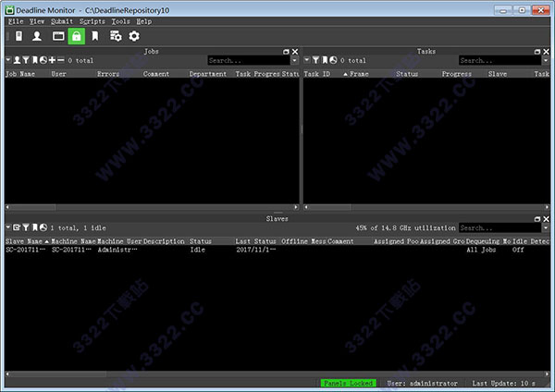Expand the Tasks search box dropdown arrow
Screen dimensions: 555x392
[x=546, y=60]
